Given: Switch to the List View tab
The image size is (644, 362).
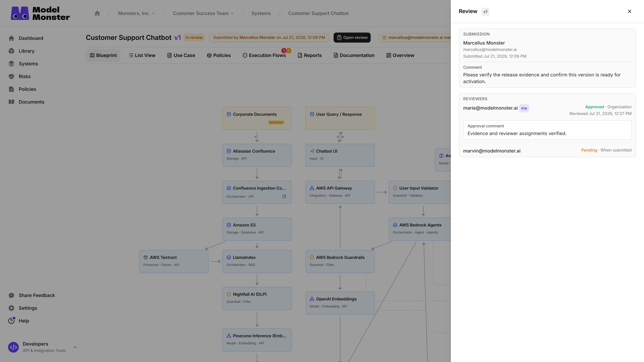Looking at the screenshot, I should coord(142,55).
